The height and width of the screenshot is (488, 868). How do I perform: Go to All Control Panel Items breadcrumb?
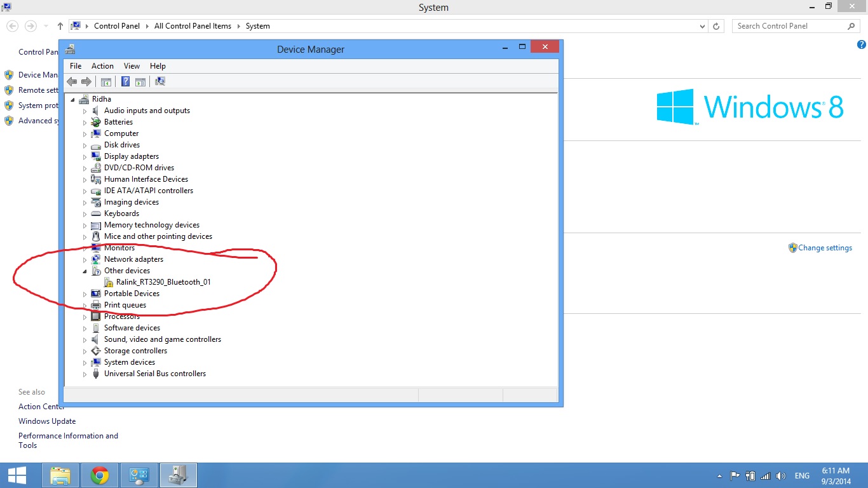point(193,26)
